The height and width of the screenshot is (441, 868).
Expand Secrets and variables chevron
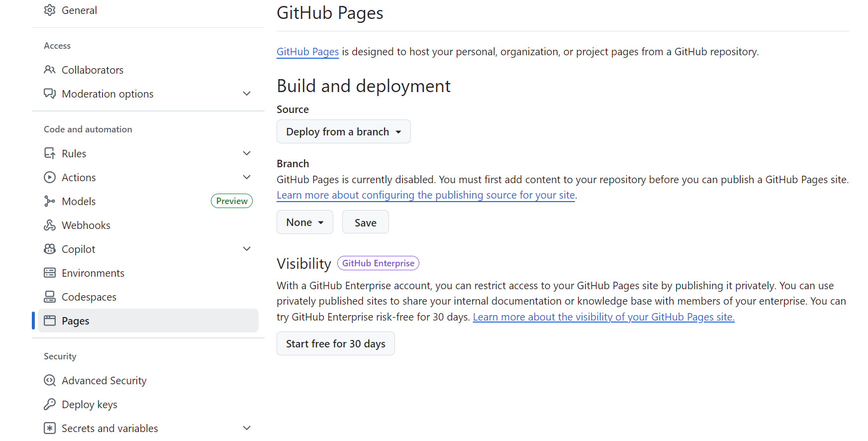click(247, 428)
